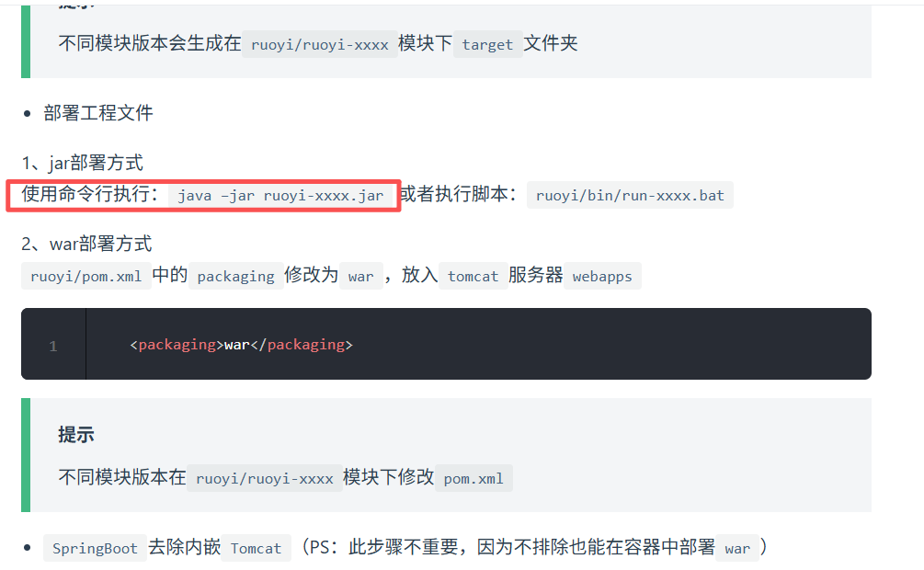Click the war code in last bullet
This screenshot has width=924, height=570.
pyautogui.click(x=737, y=548)
